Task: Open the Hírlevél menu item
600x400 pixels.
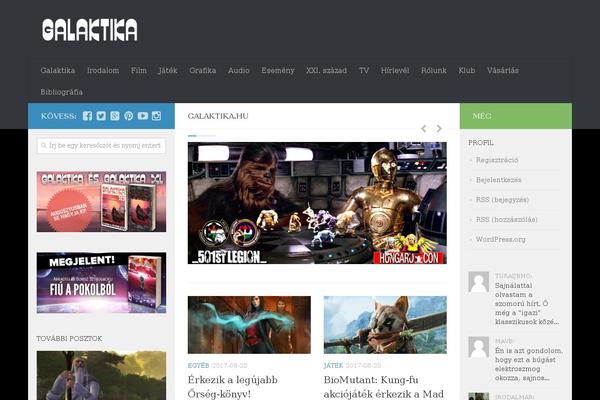Action: point(395,70)
